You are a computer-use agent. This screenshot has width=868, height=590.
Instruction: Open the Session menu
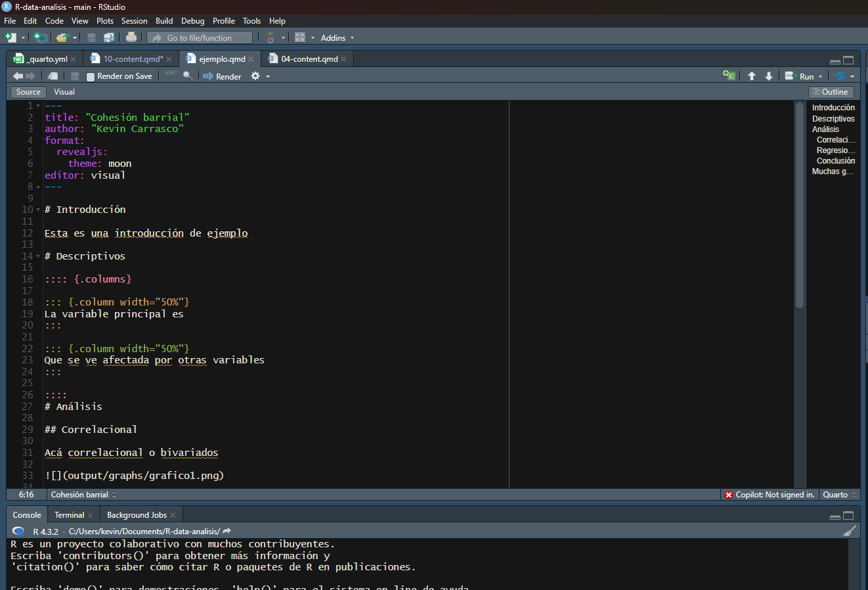[x=134, y=21]
